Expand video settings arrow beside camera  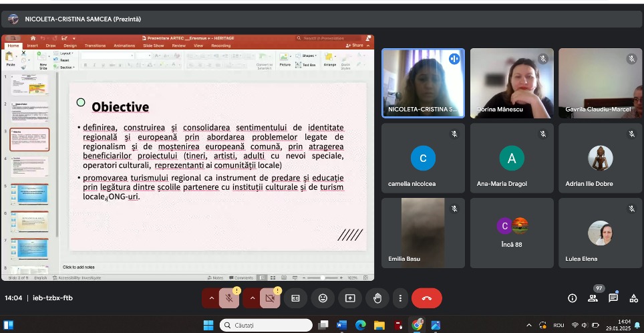[251, 298]
